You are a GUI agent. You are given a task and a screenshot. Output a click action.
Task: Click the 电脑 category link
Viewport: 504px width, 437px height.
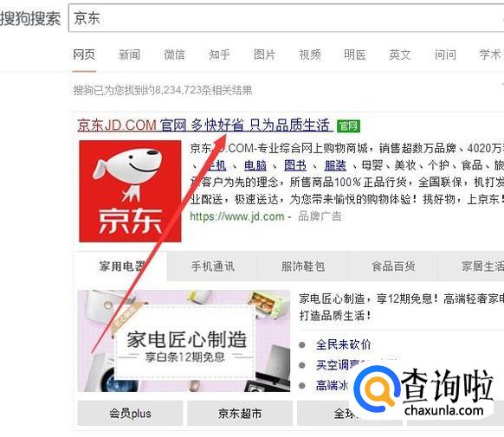coord(255,165)
